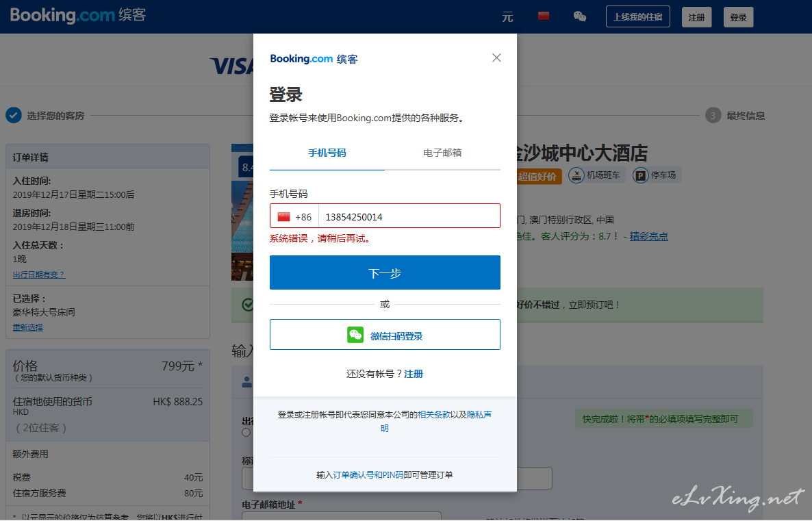
Task: Click the WeChat icon in the header
Action: point(579,16)
